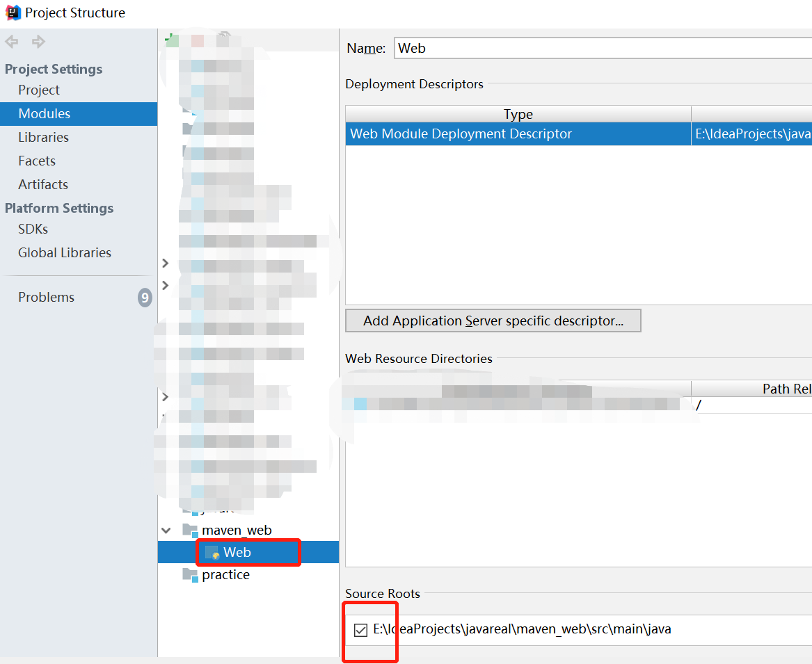812x664 pixels.
Task: Click the Path Relative column header
Action: [752, 389]
